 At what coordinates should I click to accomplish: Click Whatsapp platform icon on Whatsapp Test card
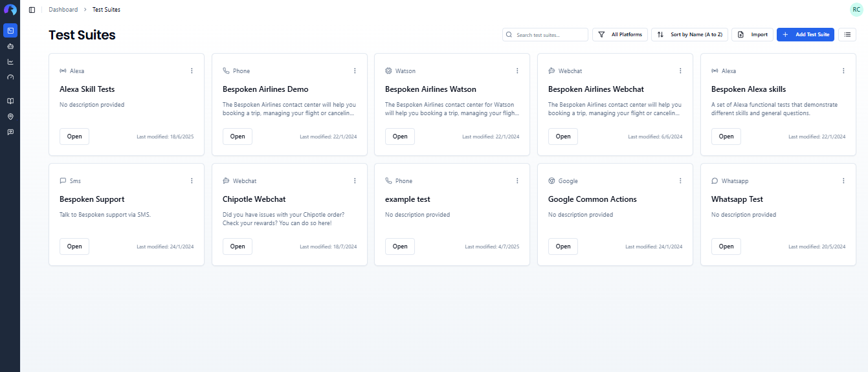pos(715,181)
